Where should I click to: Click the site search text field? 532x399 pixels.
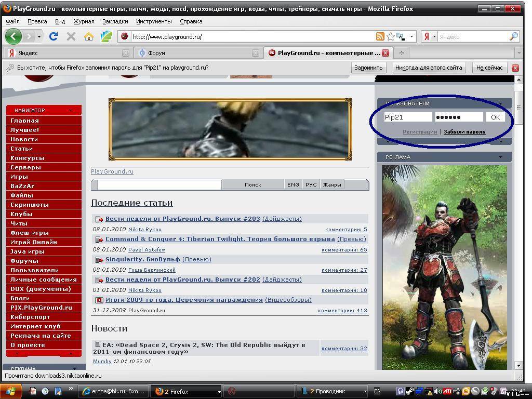159,184
